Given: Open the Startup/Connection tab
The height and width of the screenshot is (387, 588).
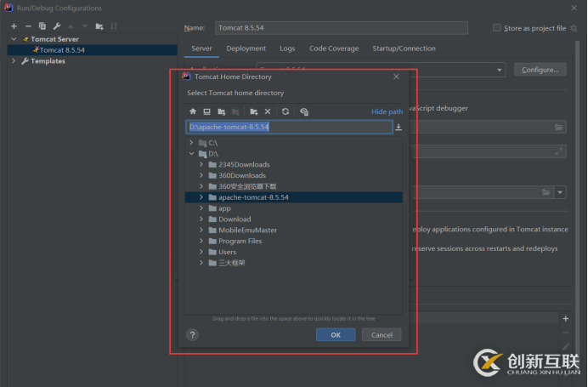Looking at the screenshot, I should coord(404,48).
